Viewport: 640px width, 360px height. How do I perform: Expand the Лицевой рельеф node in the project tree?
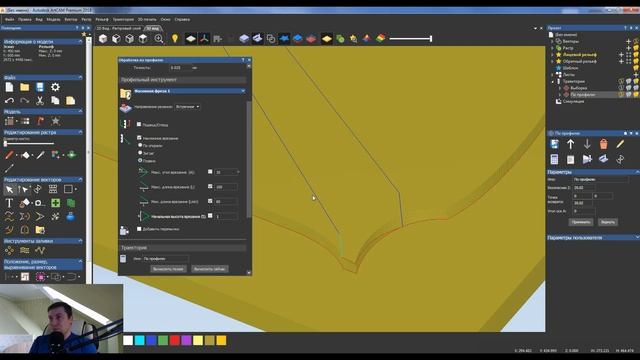point(552,55)
